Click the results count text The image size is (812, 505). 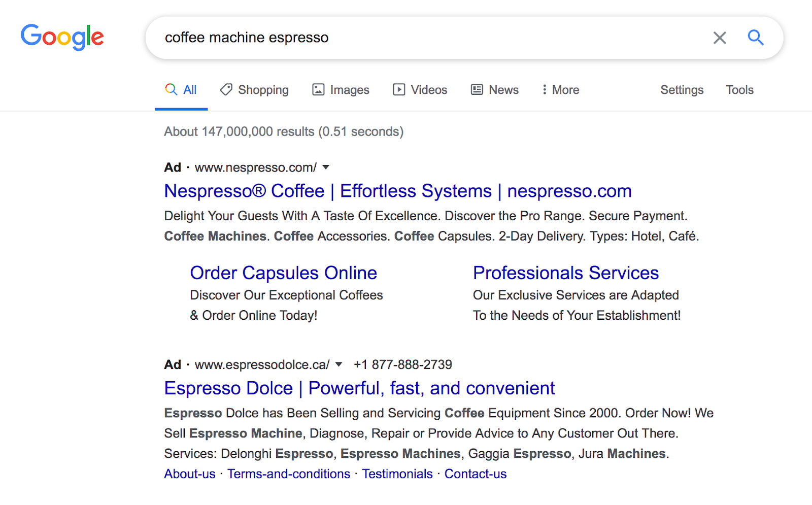284,131
